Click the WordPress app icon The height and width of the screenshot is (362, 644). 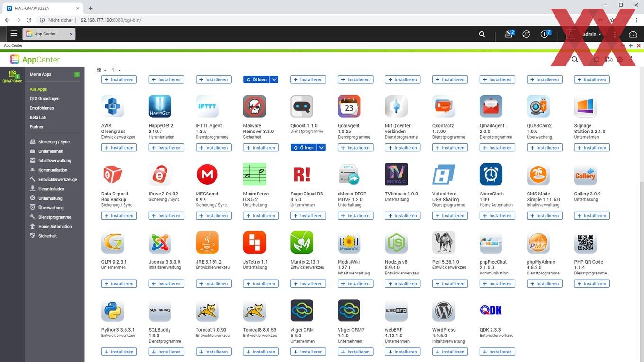tap(444, 310)
